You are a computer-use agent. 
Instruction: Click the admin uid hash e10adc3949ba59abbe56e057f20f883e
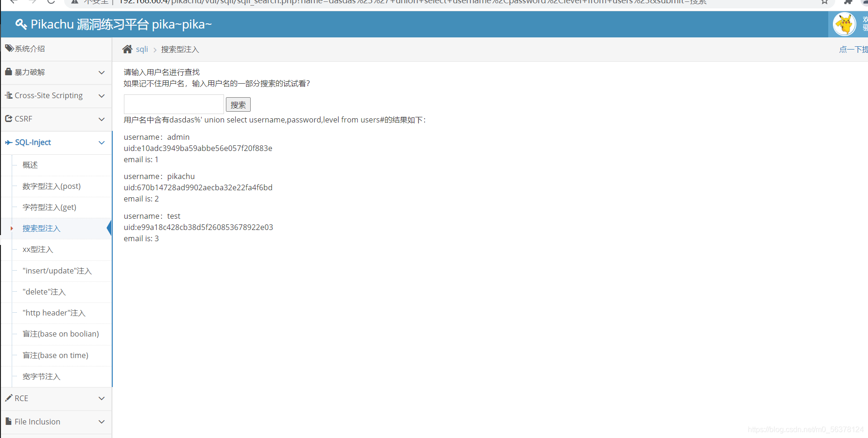204,148
